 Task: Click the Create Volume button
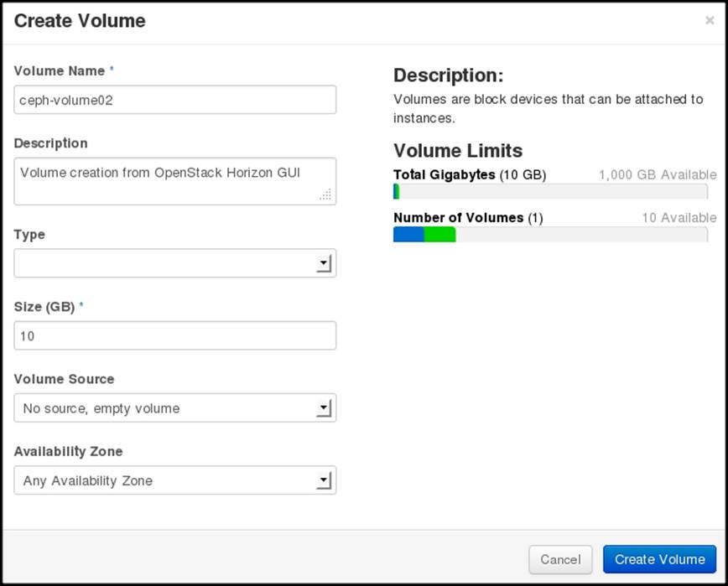(x=660, y=559)
